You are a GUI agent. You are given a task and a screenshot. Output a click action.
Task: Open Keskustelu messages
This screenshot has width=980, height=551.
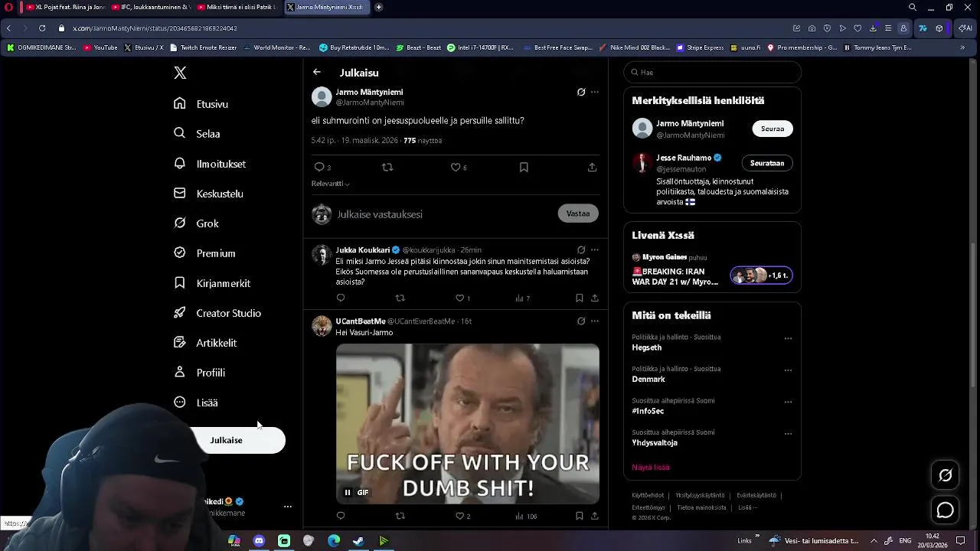(x=208, y=194)
